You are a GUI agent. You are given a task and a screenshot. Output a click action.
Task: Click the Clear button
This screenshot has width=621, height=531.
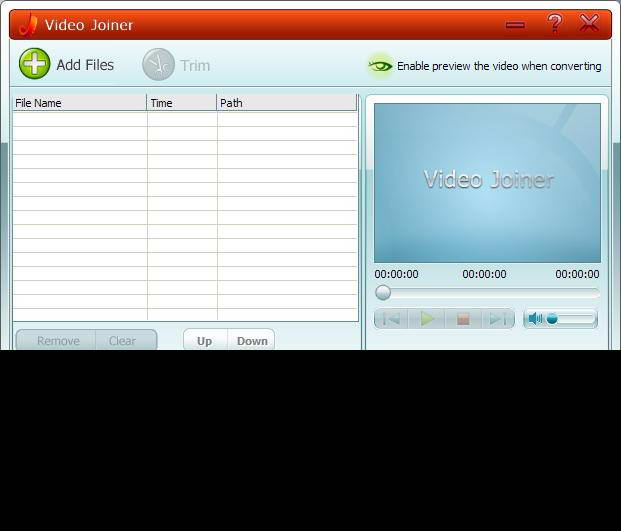pyautogui.click(x=126, y=340)
